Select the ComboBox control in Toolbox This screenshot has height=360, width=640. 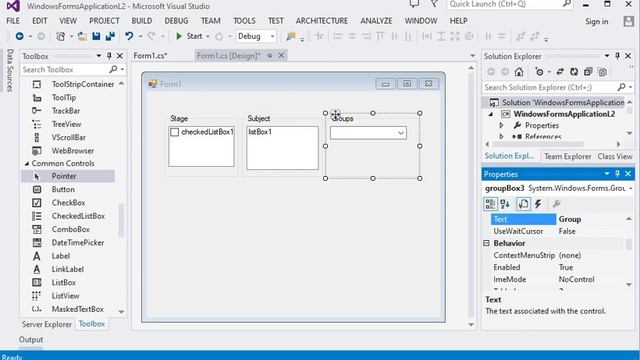70,229
